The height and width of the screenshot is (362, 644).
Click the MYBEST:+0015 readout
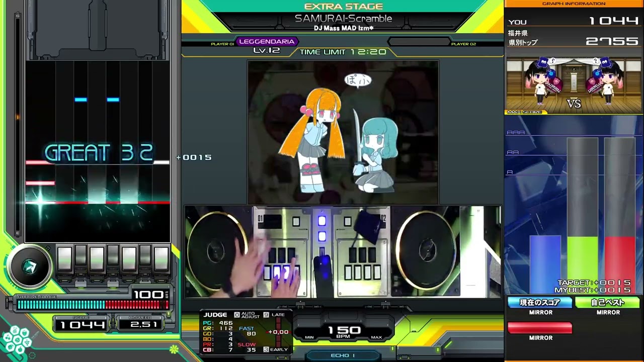pyautogui.click(x=593, y=290)
